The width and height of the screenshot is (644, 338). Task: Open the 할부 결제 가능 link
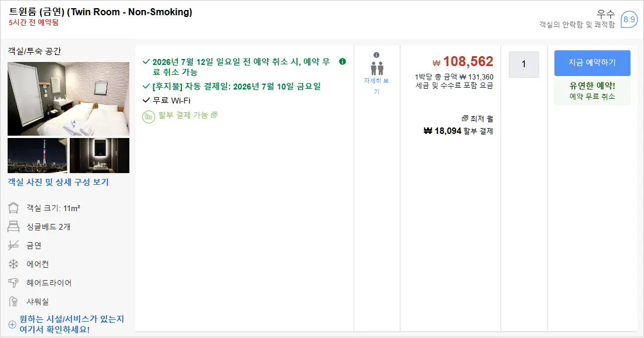188,115
